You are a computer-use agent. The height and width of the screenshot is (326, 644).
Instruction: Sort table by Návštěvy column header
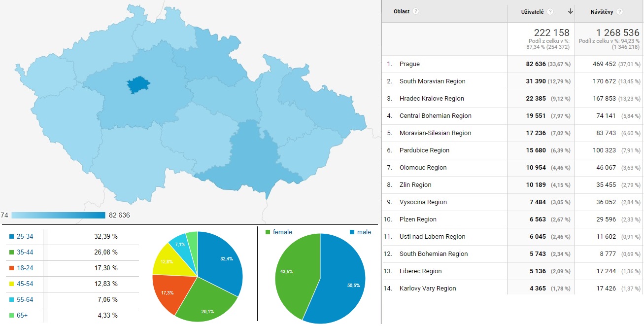point(602,12)
